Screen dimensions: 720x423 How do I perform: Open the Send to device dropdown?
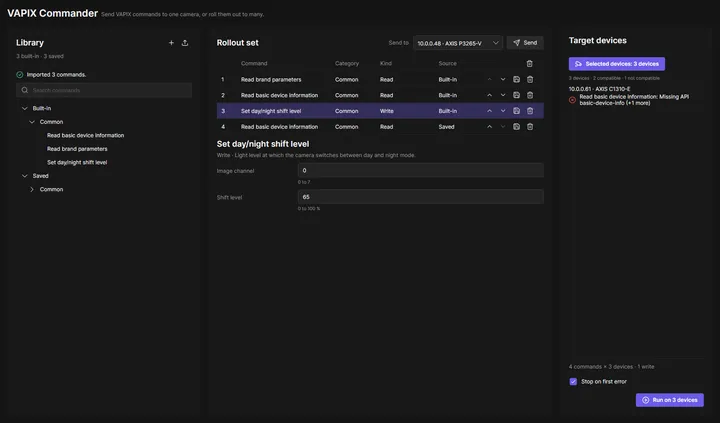click(458, 43)
